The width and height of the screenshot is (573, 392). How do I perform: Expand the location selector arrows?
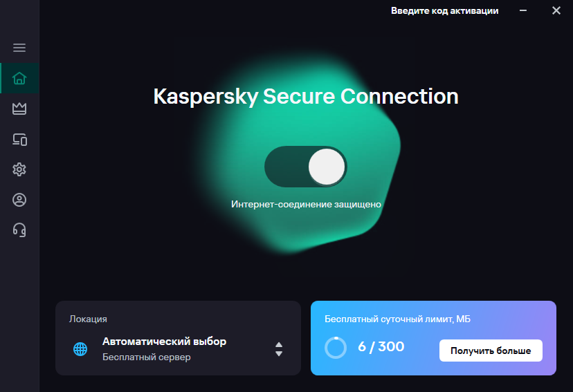279,349
